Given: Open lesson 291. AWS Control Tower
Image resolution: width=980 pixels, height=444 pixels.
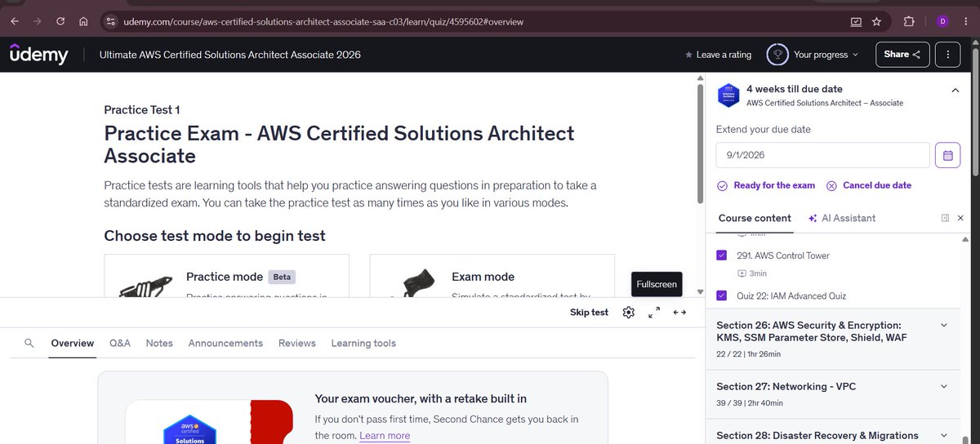Looking at the screenshot, I should coord(783,255).
